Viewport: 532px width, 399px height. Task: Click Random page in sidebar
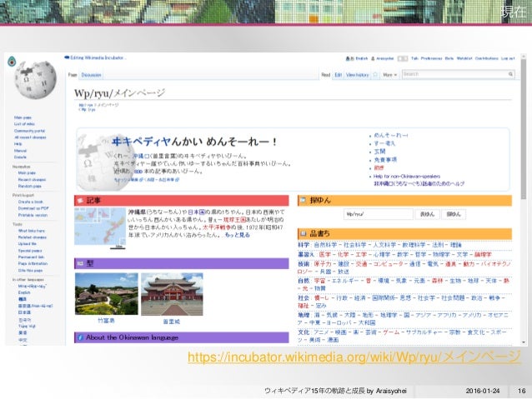pyautogui.click(x=30, y=186)
